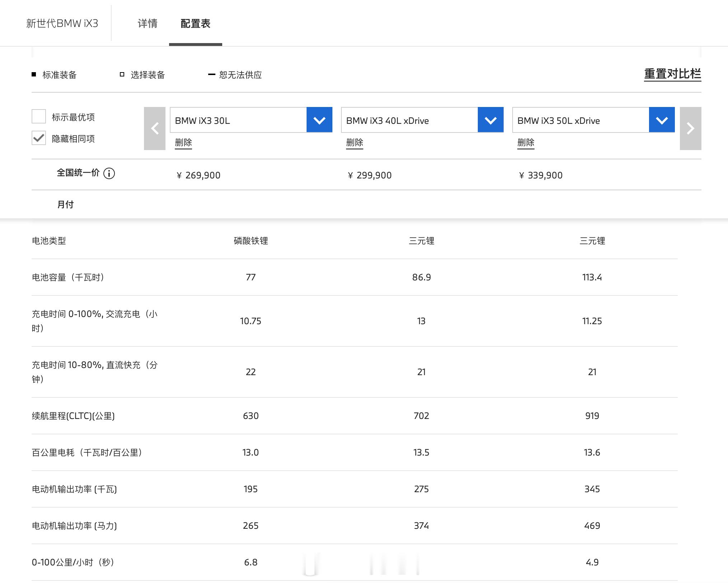Image resolution: width=728 pixels, height=583 pixels.
Task: Click the 0-100公里/小时（秒）row label
Action: tap(73, 563)
